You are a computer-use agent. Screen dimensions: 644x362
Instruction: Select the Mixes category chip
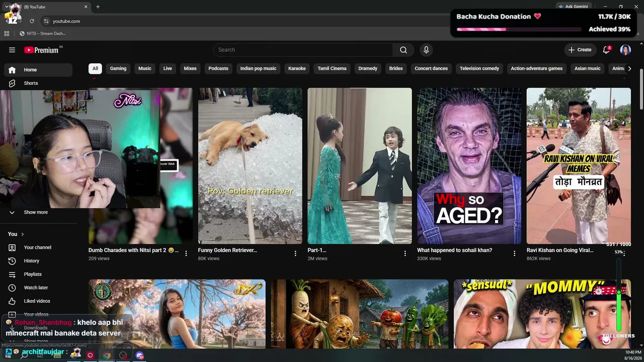pos(190,68)
